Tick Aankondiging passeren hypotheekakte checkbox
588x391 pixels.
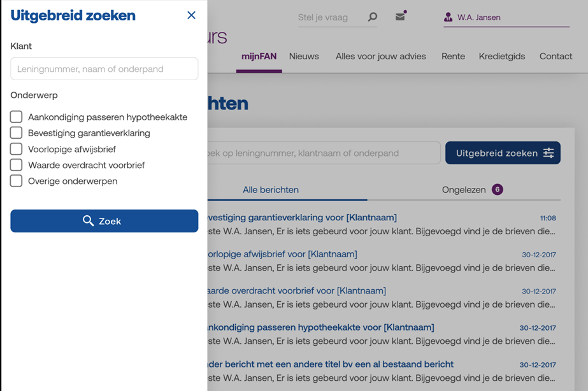(x=17, y=117)
